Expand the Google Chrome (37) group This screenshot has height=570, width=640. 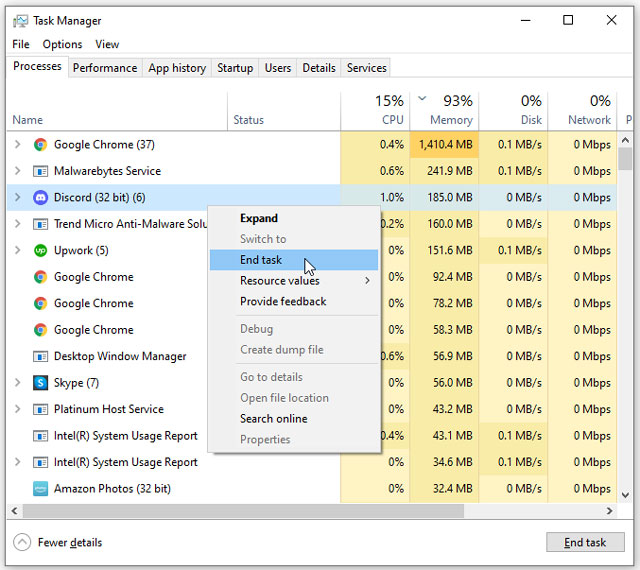click(x=18, y=144)
